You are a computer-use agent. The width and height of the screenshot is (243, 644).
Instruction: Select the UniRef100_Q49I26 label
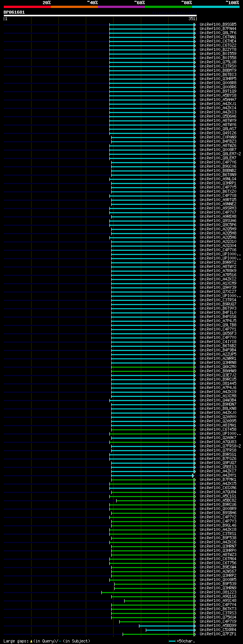[218, 133]
